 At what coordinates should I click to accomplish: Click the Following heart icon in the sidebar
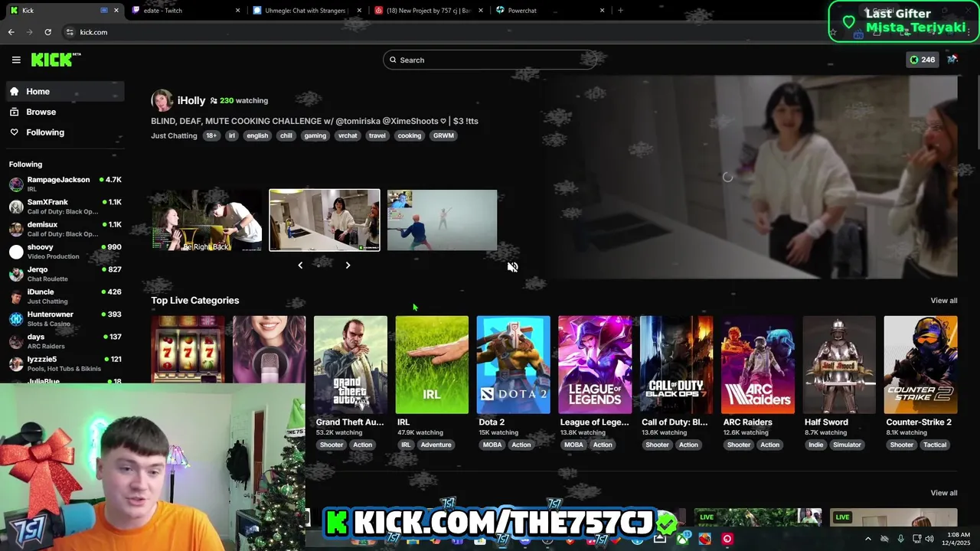click(15, 132)
